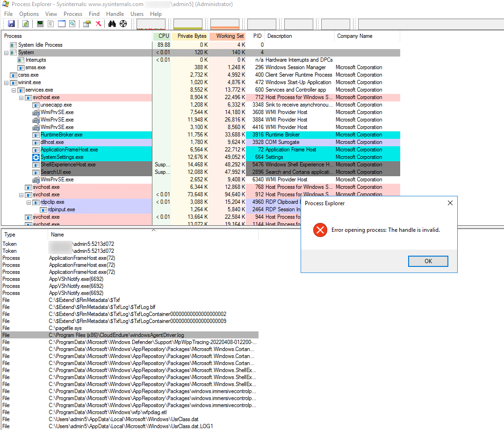Sort by Working Set column header

[227, 36]
